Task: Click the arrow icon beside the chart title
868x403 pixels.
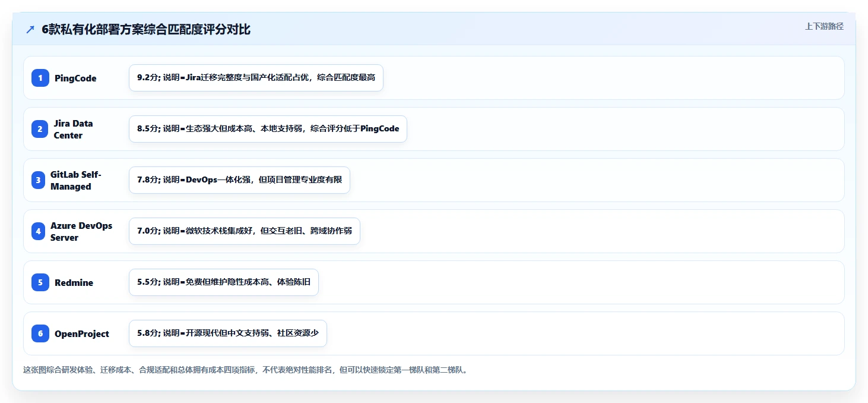Action: click(x=30, y=30)
